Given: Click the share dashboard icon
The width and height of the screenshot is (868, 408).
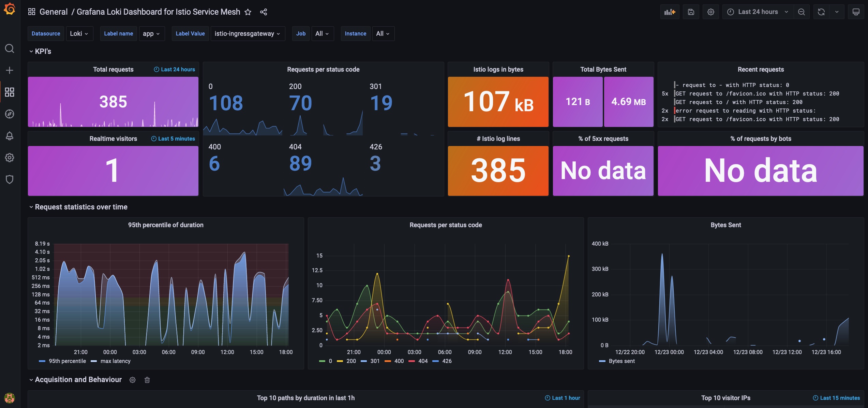Looking at the screenshot, I should pos(263,12).
